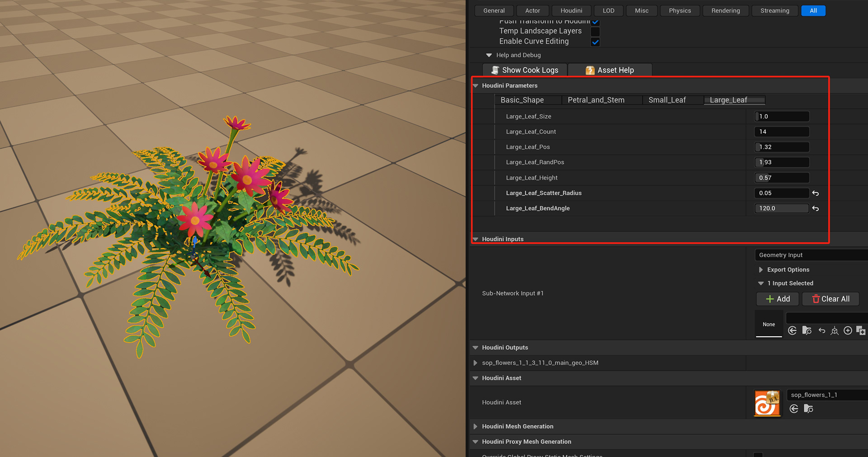Screen dimensions: 868x457
Task: Collapse Houdini Proxy Mesh Generation section
Action: pos(476,442)
